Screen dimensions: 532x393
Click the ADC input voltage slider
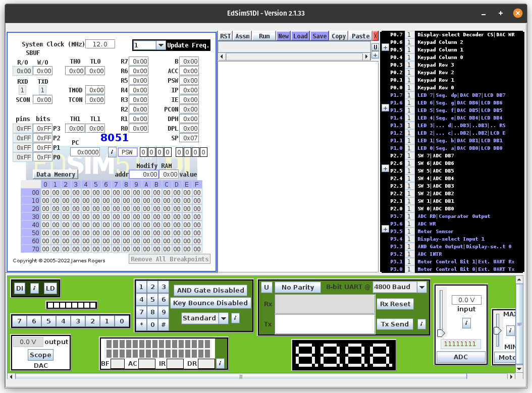(x=441, y=332)
